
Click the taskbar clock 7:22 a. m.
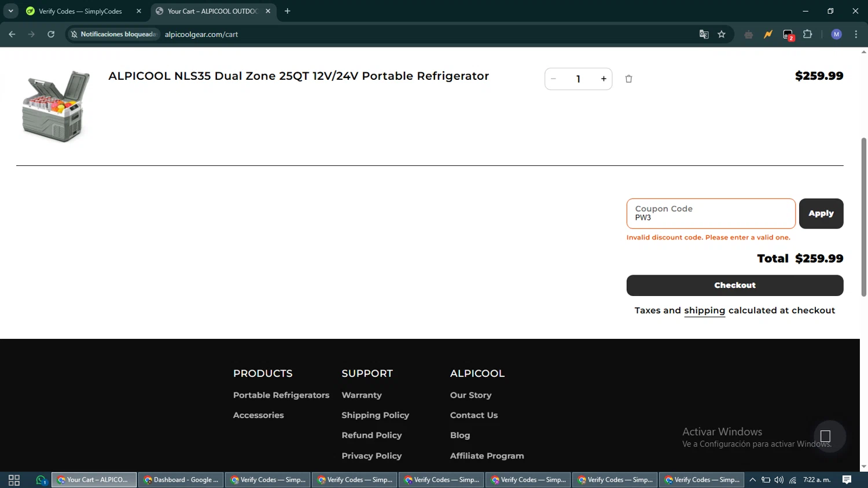pyautogui.click(x=817, y=480)
